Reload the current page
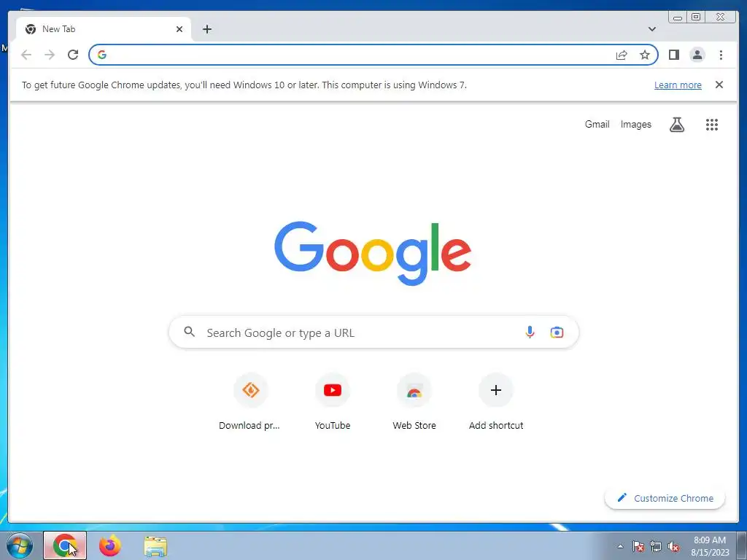Screen dimensions: 747x560 [73, 55]
